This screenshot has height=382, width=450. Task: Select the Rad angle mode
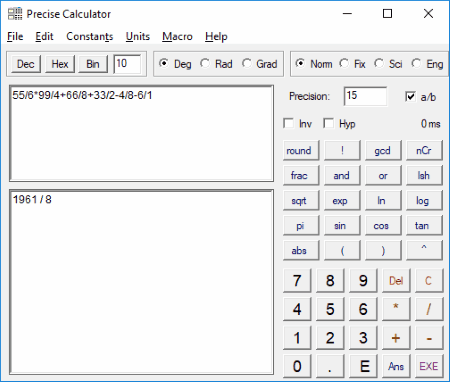click(x=216, y=64)
